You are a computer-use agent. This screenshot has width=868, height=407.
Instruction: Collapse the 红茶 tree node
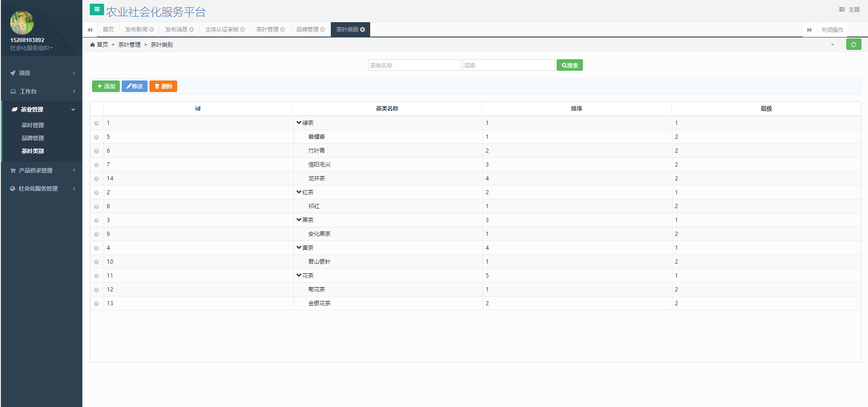pos(299,192)
